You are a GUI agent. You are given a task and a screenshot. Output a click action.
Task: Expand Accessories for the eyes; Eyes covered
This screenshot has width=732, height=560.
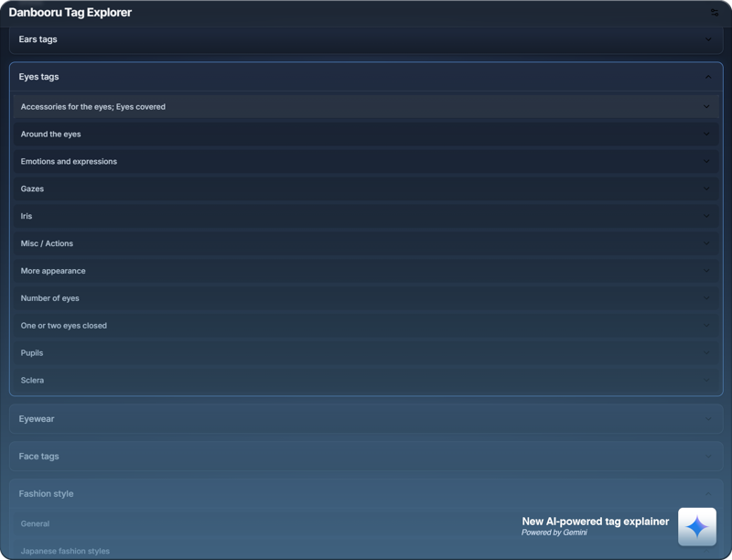[366, 107]
